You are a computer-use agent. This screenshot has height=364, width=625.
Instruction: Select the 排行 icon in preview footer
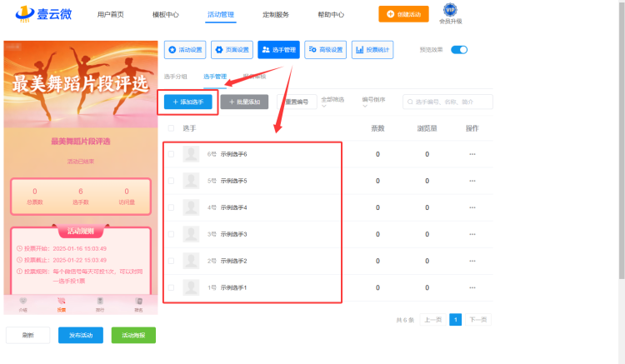[x=100, y=301]
